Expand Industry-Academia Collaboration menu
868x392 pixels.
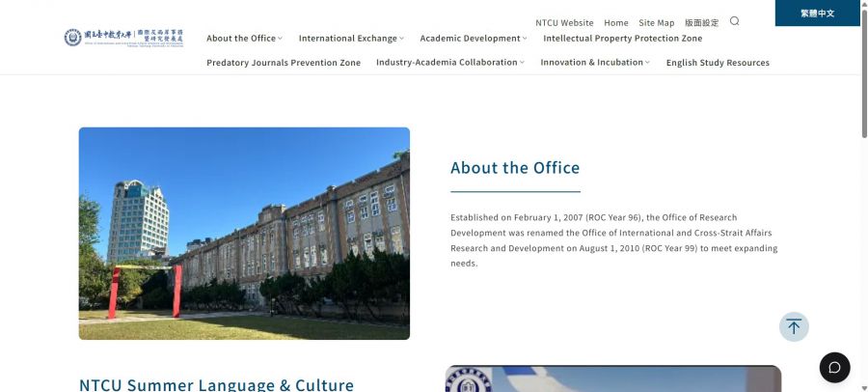coord(450,63)
